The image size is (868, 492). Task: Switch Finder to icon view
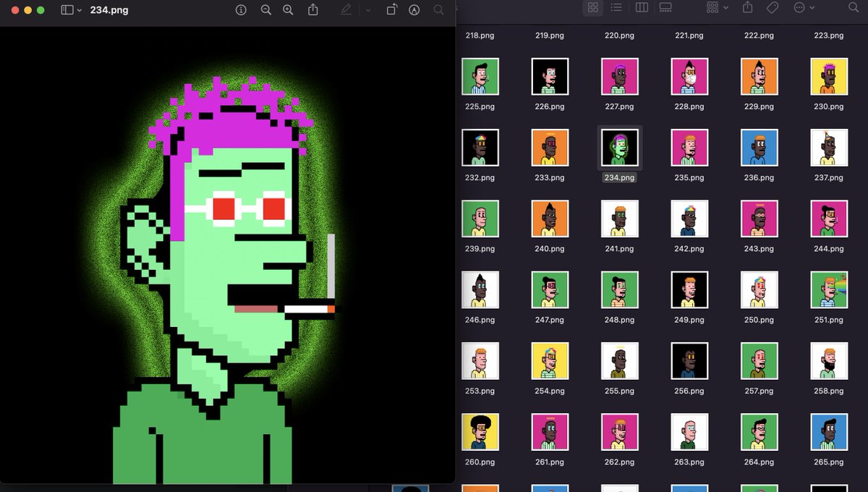[x=593, y=7]
